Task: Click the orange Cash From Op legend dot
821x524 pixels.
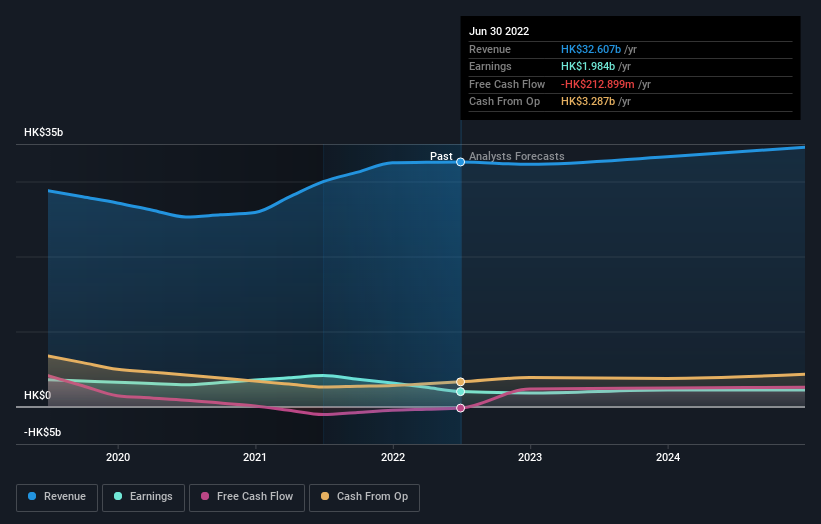Action: (325, 496)
